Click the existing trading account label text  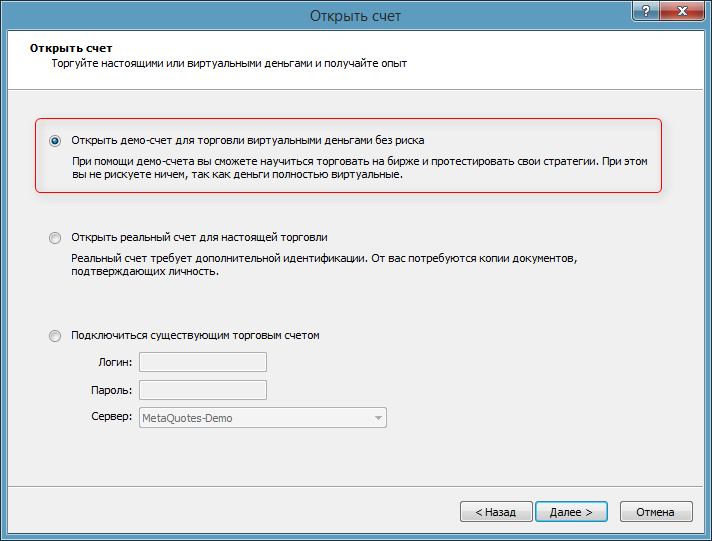tap(196, 336)
